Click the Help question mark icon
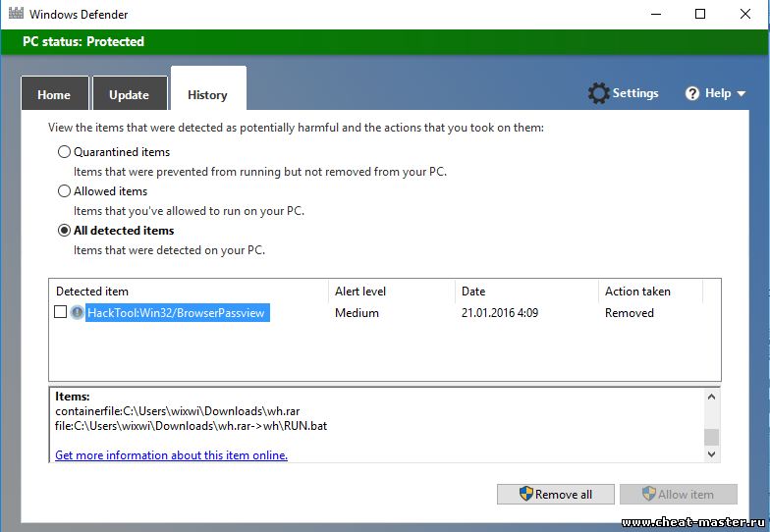 (x=692, y=93)
